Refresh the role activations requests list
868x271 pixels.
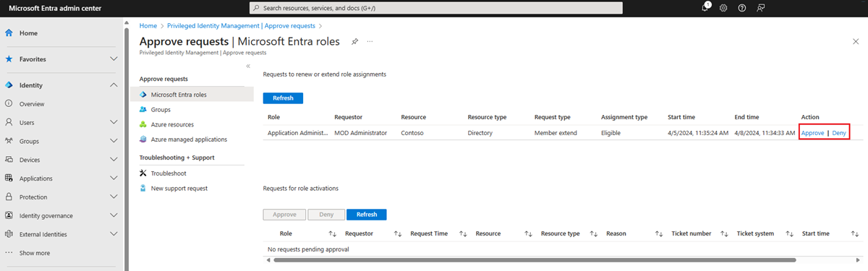[367, 215]
